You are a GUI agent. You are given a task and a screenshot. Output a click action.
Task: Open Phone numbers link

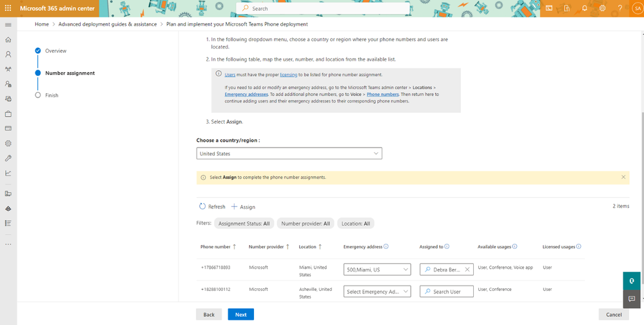tap(383, 94)
